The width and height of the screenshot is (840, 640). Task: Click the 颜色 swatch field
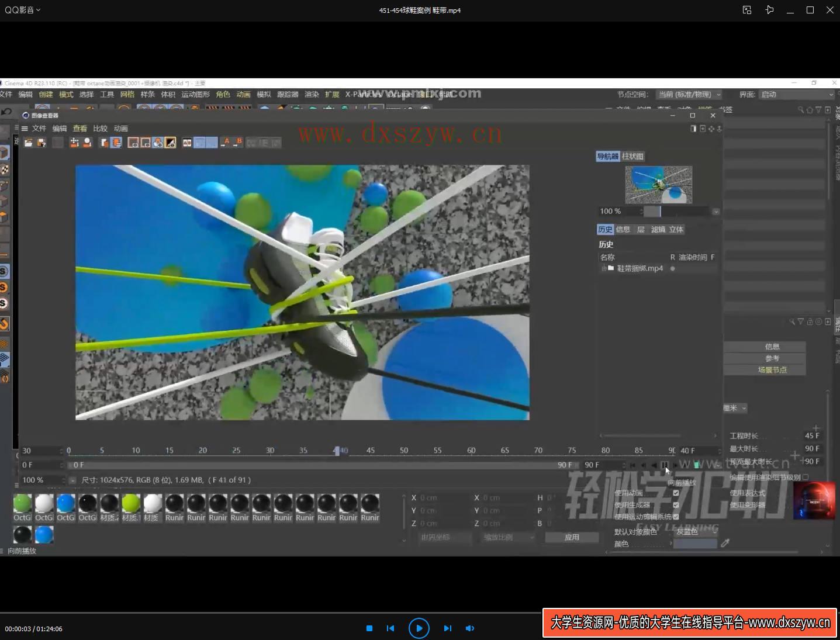(x=695, y=544)
